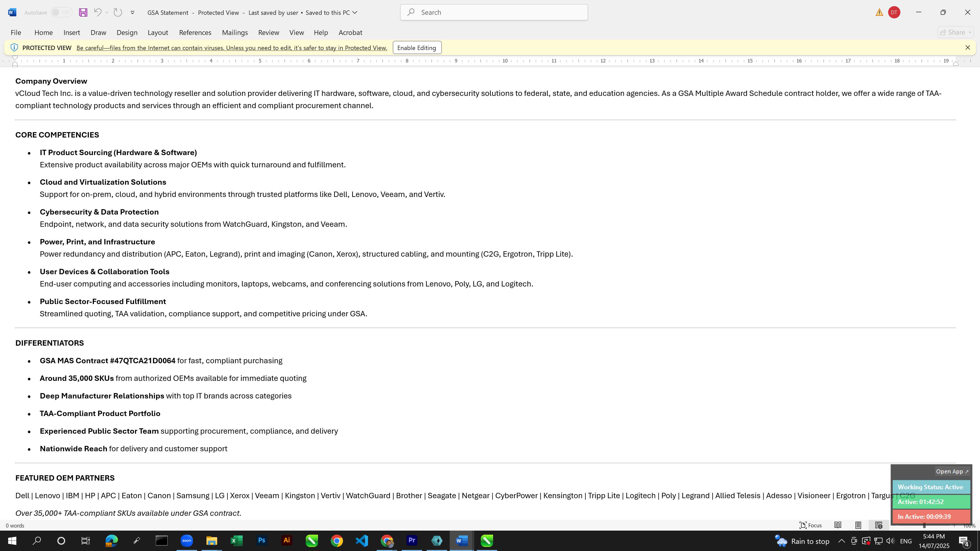Click the Search input box
The width and height of the screenshot is (980, 551).
pyautogui.click(x=494, y=12)
